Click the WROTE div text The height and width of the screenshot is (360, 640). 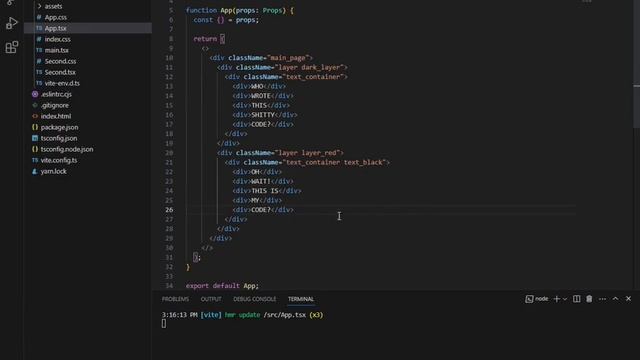pyautogui.click(x=261, y=96)
